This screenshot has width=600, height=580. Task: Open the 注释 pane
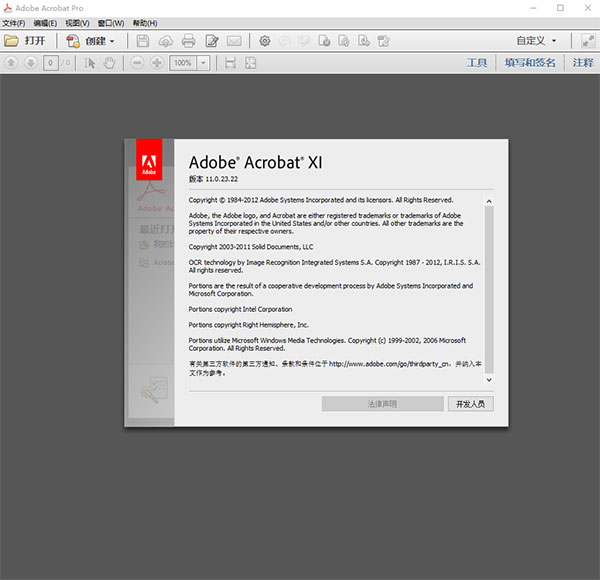coord(583,63)
